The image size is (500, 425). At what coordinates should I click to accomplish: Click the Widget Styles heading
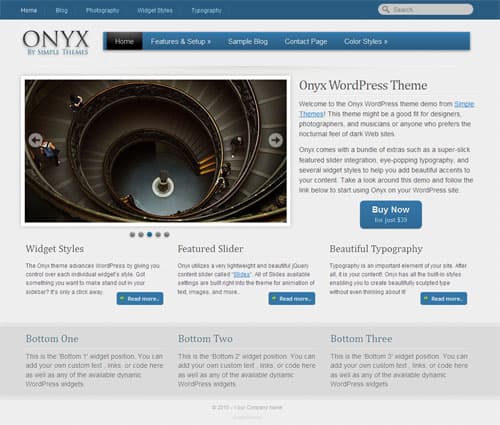point(55,249)
